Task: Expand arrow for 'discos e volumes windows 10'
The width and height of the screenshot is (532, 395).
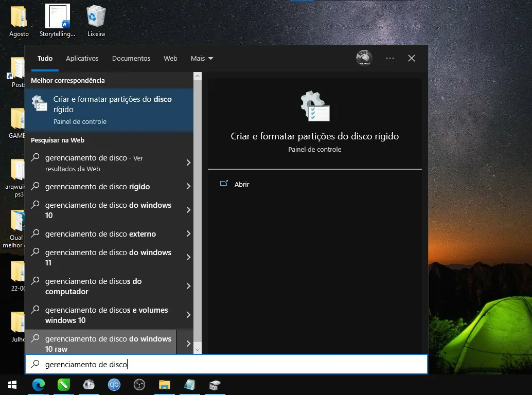Action: [x=189, y=315]
